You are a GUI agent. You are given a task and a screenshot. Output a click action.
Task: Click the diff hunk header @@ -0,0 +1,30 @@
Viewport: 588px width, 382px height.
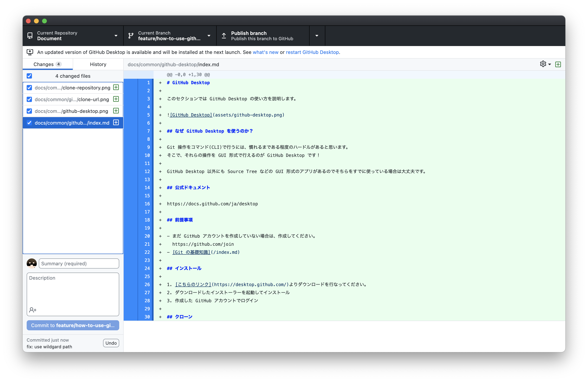click(188, 75)
